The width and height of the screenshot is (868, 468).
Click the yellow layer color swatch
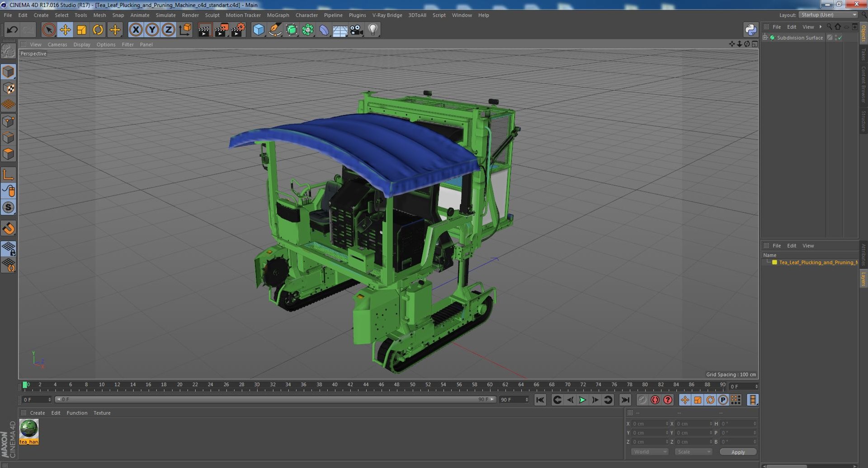pos(774,262)
